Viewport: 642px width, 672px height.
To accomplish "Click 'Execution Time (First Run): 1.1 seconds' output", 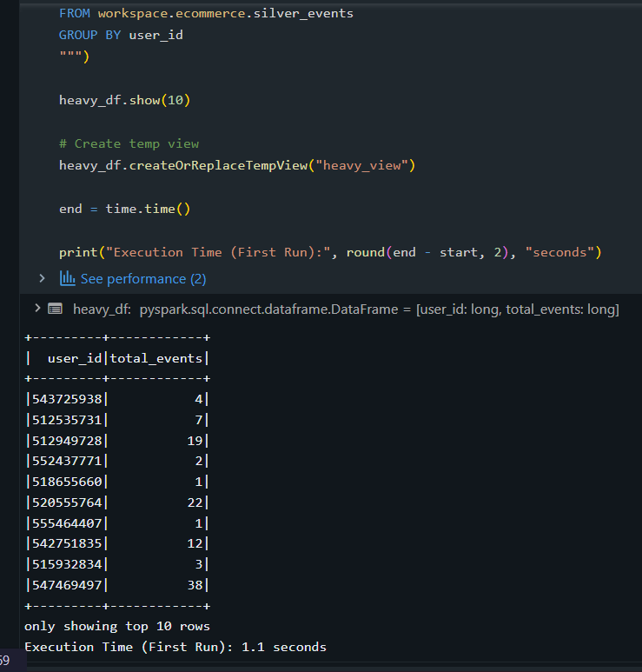I will (x=175, y=647).
